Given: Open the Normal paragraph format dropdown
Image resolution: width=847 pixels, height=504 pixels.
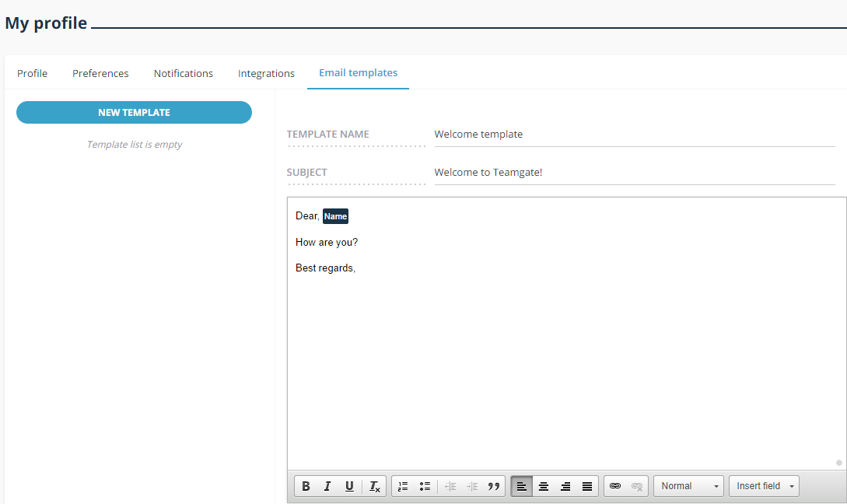Looking at the screenshot, I should tap(689, 486).
